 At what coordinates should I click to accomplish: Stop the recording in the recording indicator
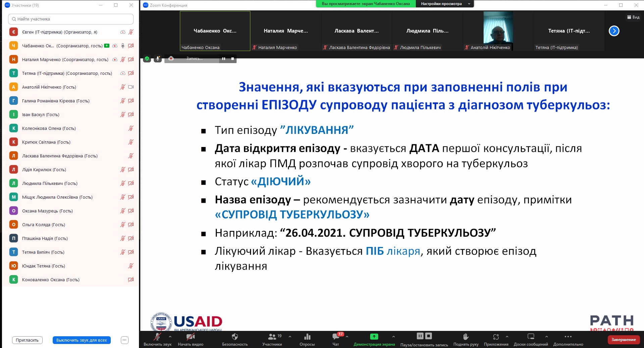(233, 59)
